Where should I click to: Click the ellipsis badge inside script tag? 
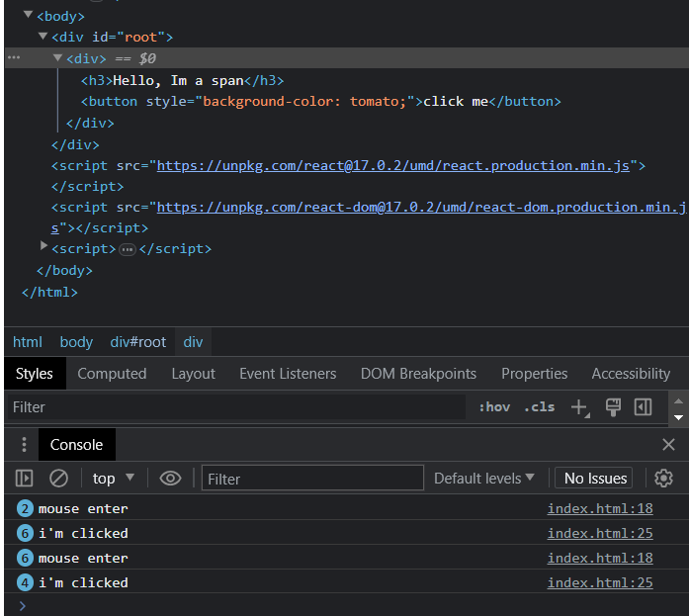coord(128,249)
